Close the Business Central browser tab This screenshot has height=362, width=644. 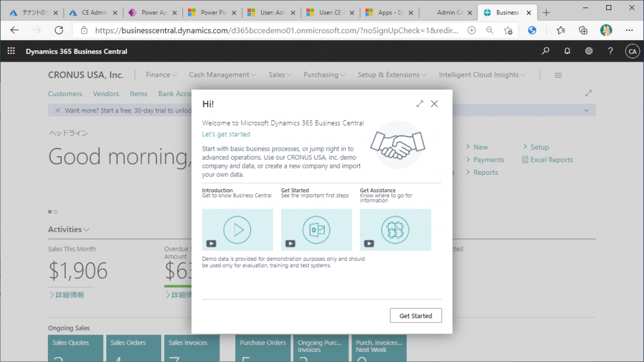pyautogui.click(x=529, y=13)
